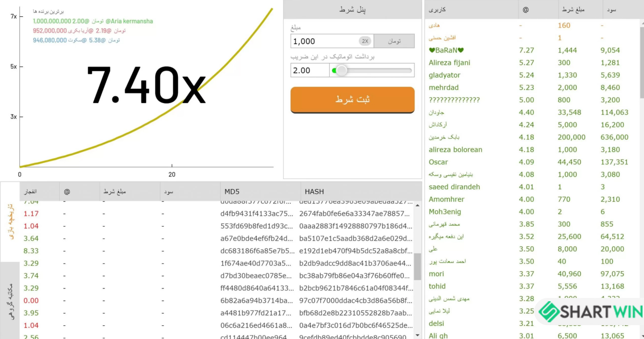Image resolution: width=644 pixels, height=339 pixels.
Task: Click the 3.64 crash value in history
Action: coord(31,238)
